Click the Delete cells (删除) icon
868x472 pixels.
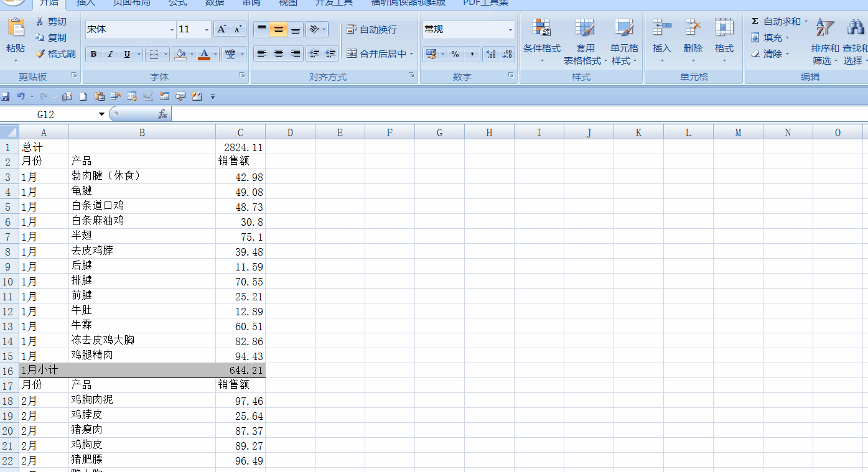coord(693,28)
